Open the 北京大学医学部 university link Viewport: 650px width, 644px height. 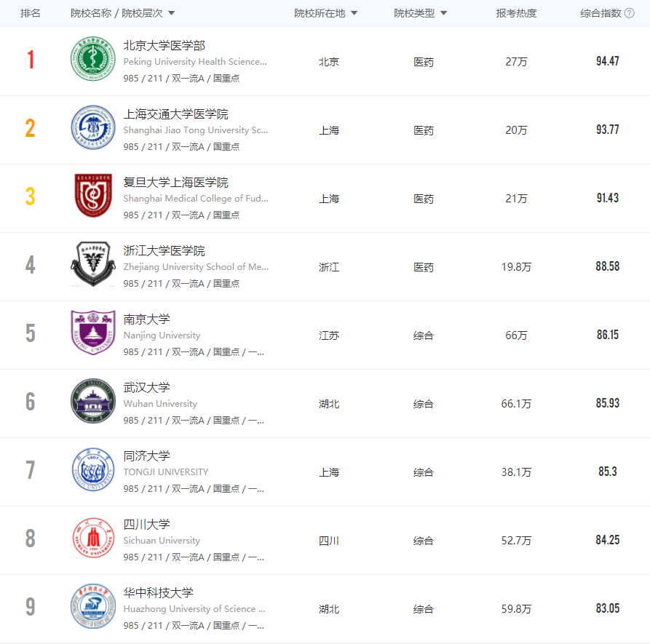coord(165,44)
